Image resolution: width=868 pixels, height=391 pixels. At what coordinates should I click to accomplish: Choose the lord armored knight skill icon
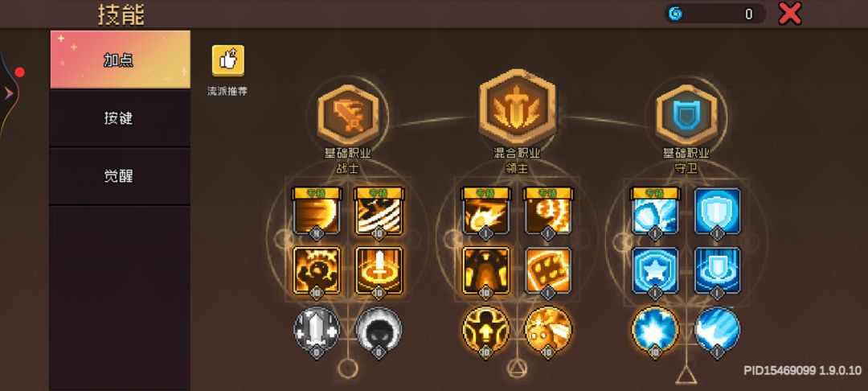(x=486, y=270)
